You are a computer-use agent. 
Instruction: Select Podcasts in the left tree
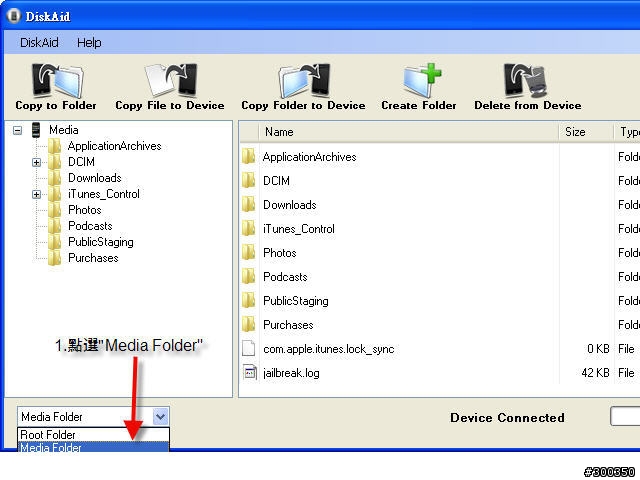pos(90,226)
